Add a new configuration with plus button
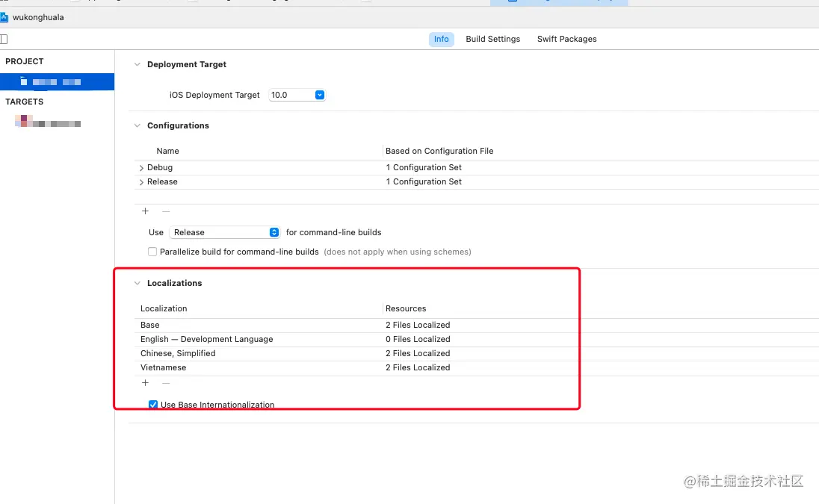The height and width of the screenshot is (504, 819). (x=145, y=211)
